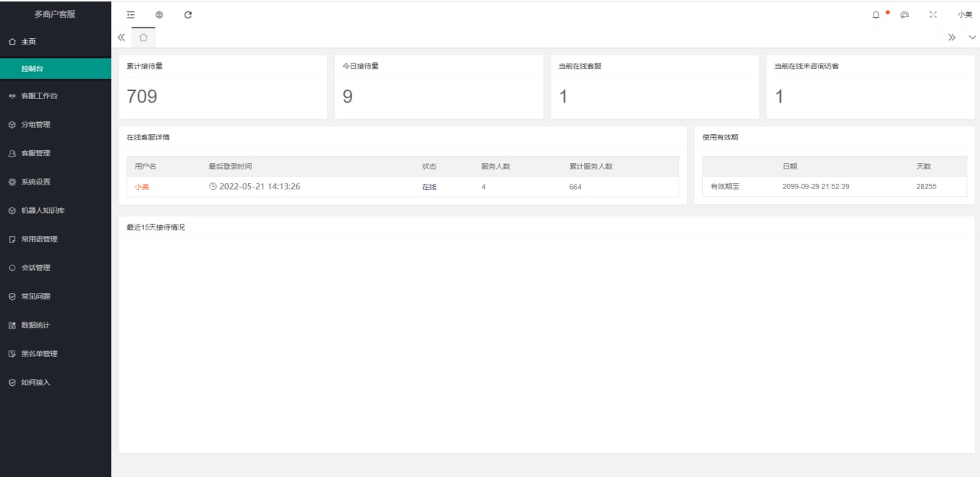The height and width of the screenshot is (477, 980).
Task: Open notifications via the bell icon
Action: click(x=876, y=15)
